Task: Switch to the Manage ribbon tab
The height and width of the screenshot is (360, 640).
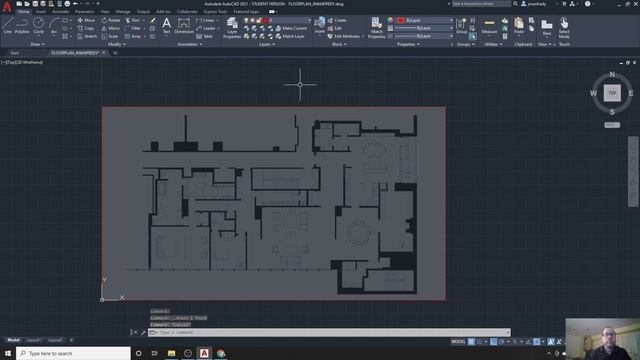Action: [123, 12]
